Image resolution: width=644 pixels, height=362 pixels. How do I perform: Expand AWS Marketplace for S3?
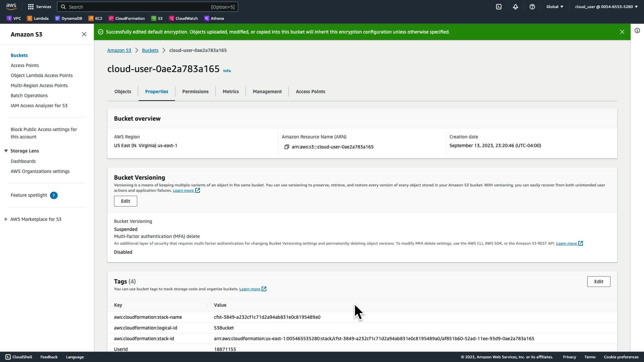[6, 219]
